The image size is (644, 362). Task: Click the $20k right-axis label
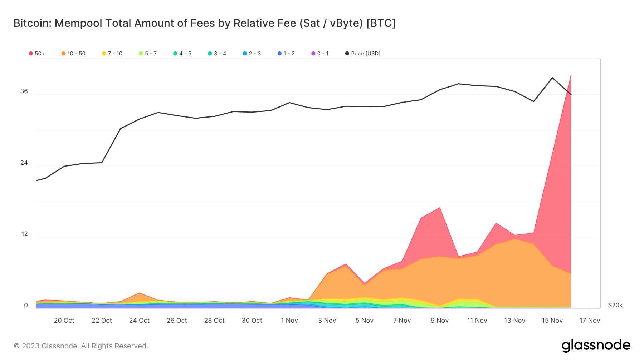tap(615, 306)
